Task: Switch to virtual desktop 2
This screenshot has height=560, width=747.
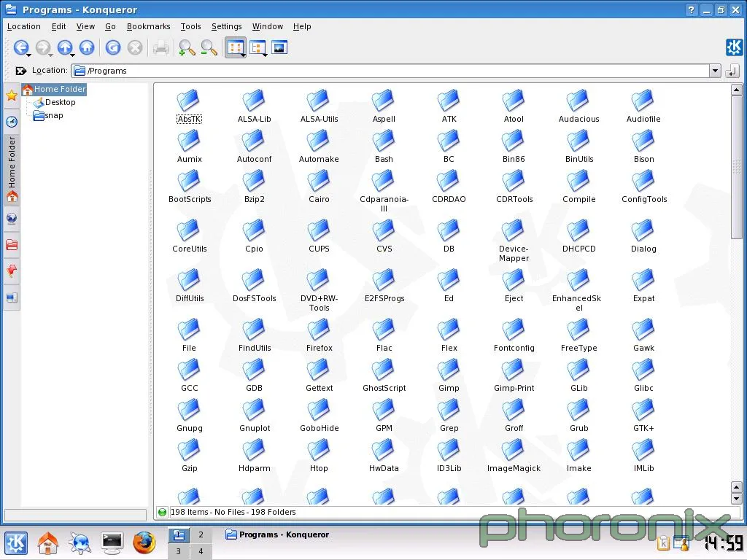Action: coord(201,534)
